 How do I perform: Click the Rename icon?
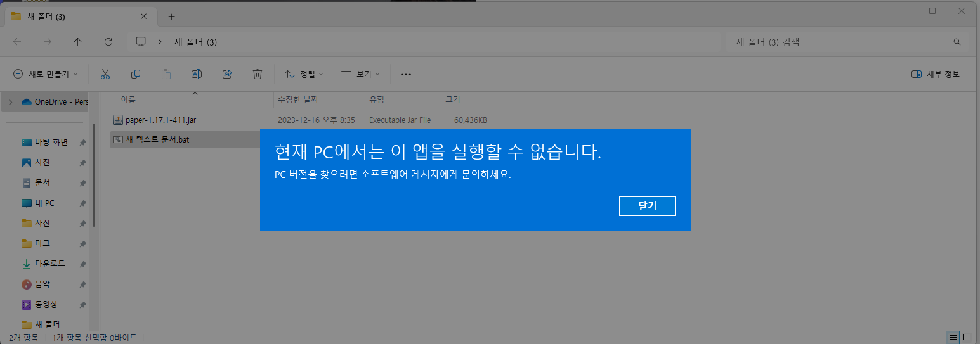[x=197, y=74]
